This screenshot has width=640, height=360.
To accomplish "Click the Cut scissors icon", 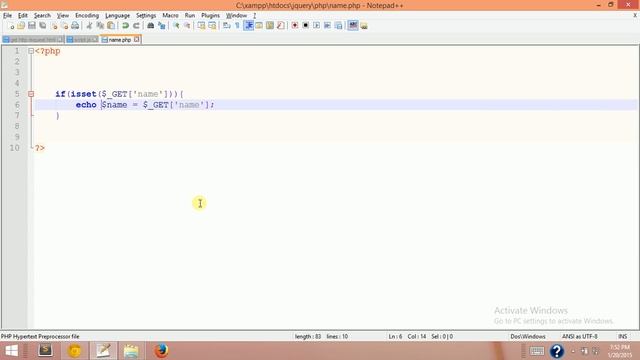I will click(89, 26).
